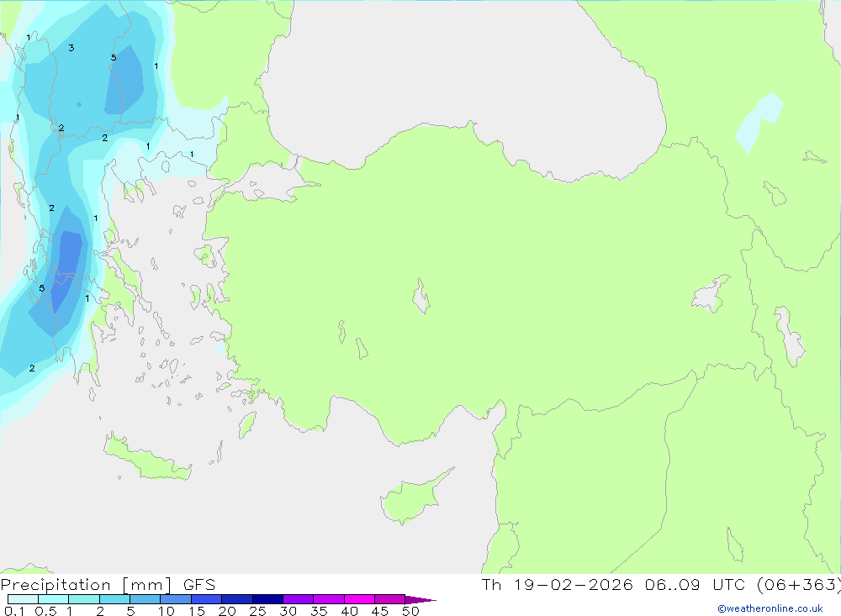Click the 'Precipitation [mm]' title text

pyautogui.click(x=86, y=585)
